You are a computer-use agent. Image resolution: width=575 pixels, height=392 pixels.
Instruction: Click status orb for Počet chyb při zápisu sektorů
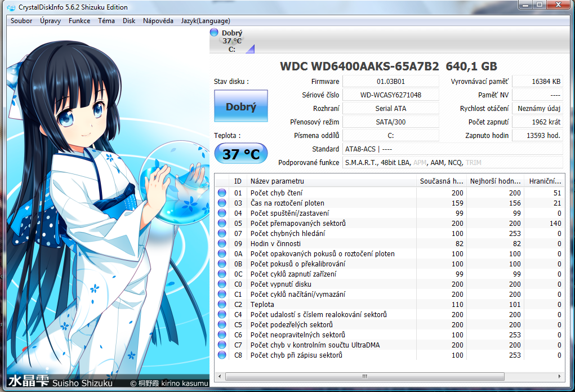tap(222, 355)
